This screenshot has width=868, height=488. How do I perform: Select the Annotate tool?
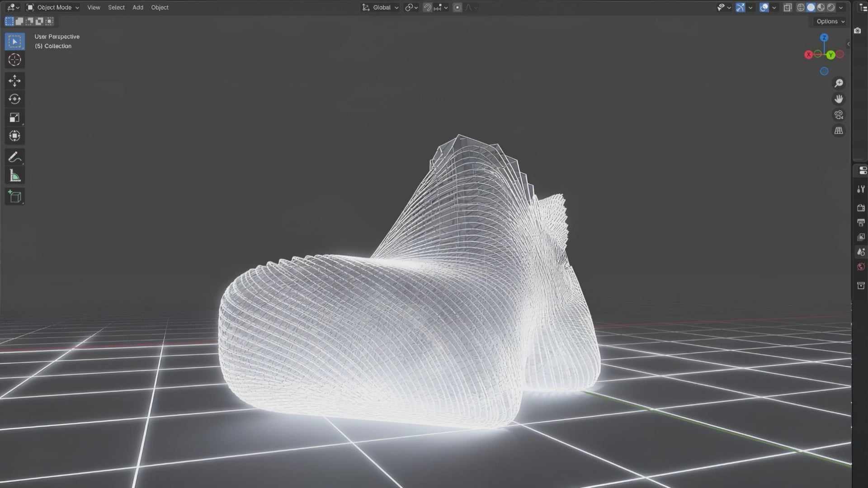[14, 157]
